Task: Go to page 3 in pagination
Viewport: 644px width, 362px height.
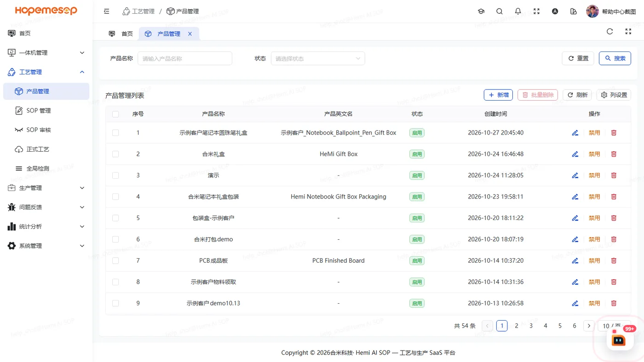Action: [531, 326]
